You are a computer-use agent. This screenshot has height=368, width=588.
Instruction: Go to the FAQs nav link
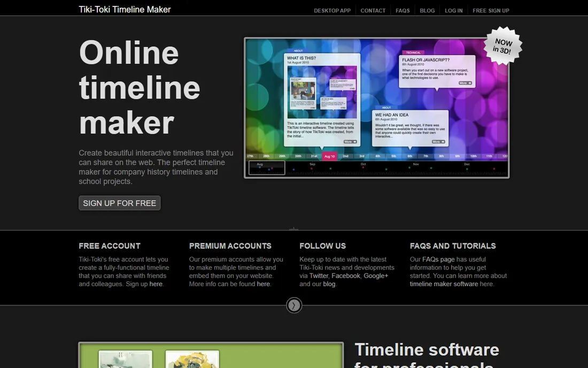(403, 11)
